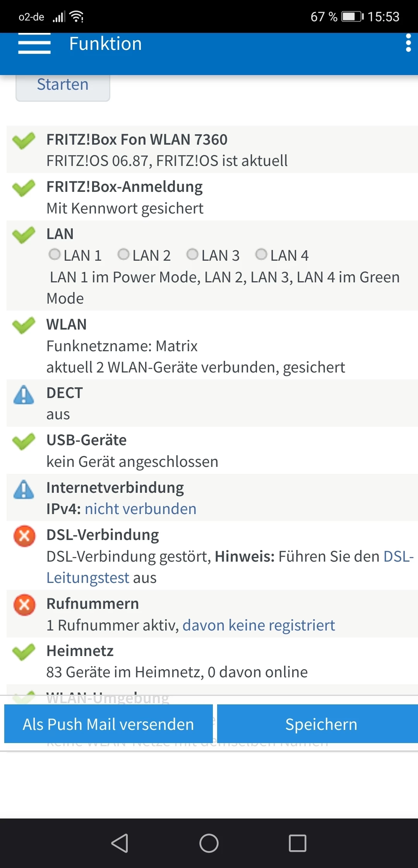Select the LAN 1 status indicator
Image resolution: width=418 pixels, height=868 pixels.
coord(55,255)
